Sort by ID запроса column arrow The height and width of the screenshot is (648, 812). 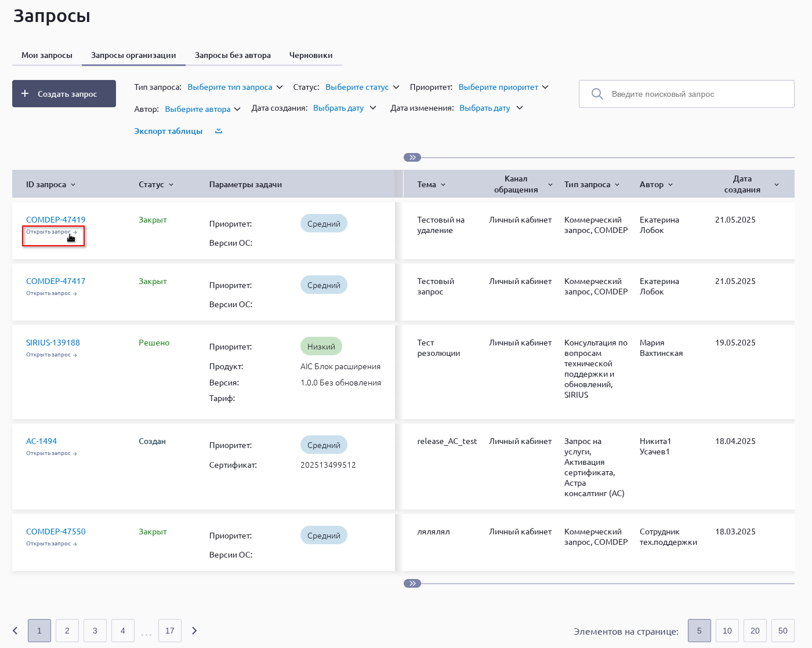tap(73, 185)
